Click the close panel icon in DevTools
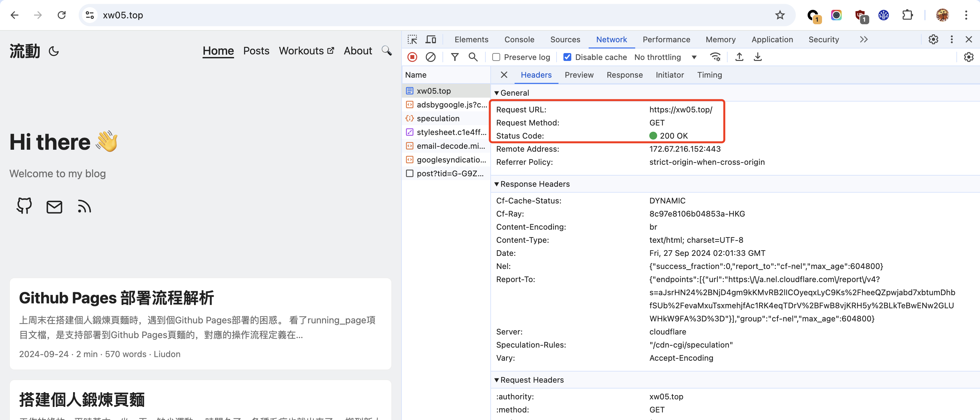 pos(969,39)
